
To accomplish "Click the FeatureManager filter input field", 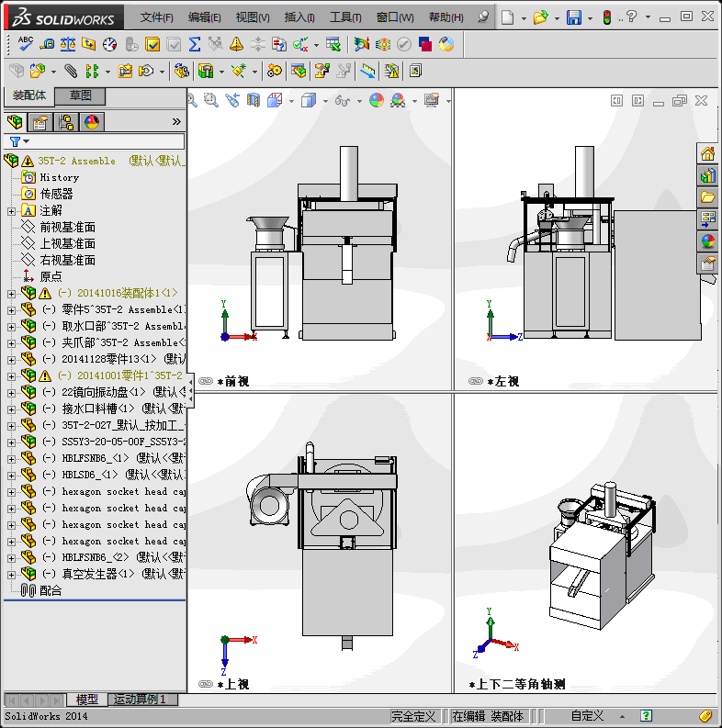I will pyautogui.click(x=94, y=141).
